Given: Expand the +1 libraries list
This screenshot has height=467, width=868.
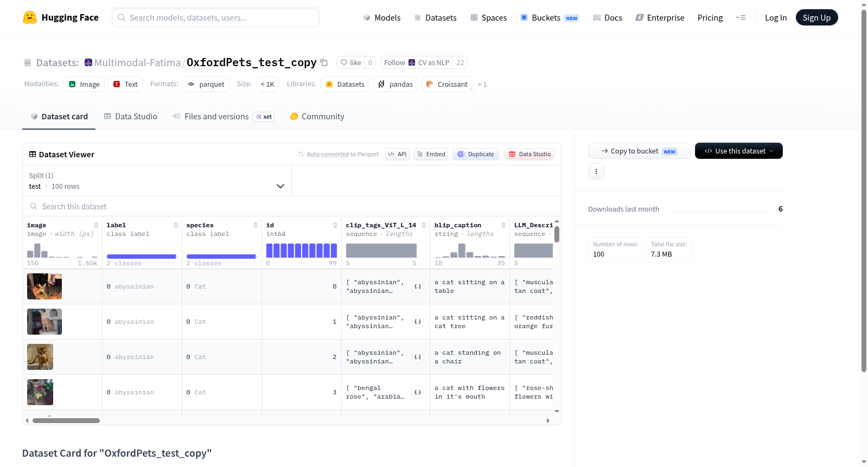Looking at the screenshot, I should 482,85.
